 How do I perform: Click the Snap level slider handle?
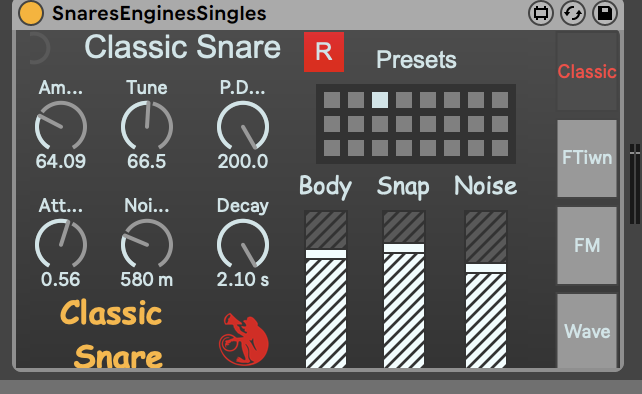coord(404,248)
